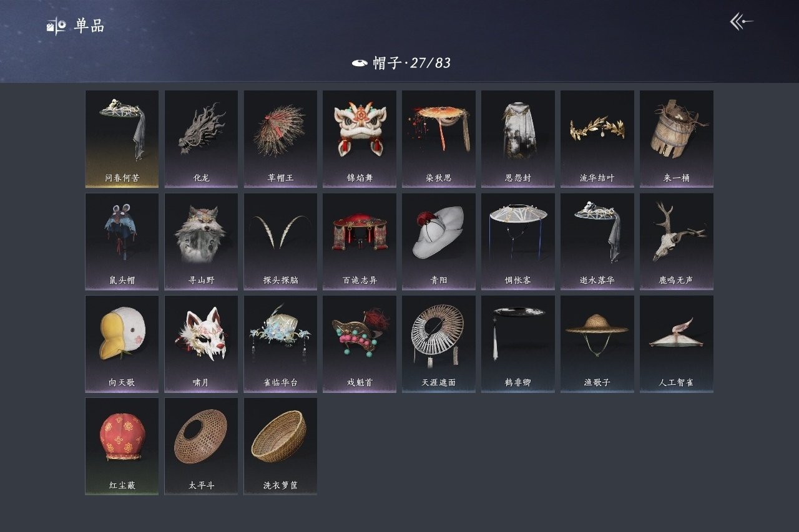799x532 pixels.
Task: Select the 啸月 fox mask
Action: tap(201, 344)
